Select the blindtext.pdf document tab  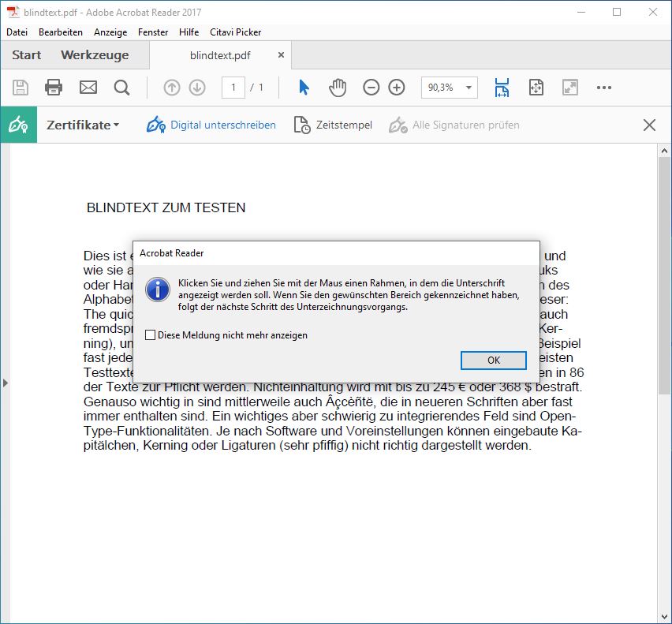220,55
